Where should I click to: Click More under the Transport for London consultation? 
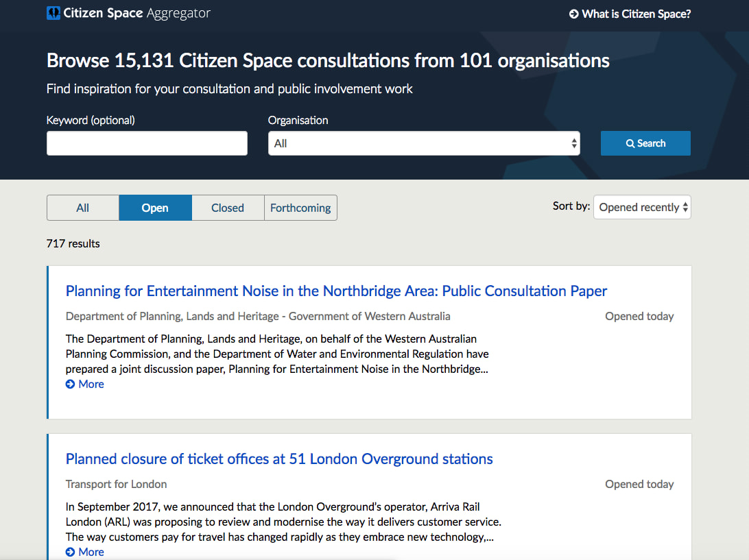(x=85, y=552)
